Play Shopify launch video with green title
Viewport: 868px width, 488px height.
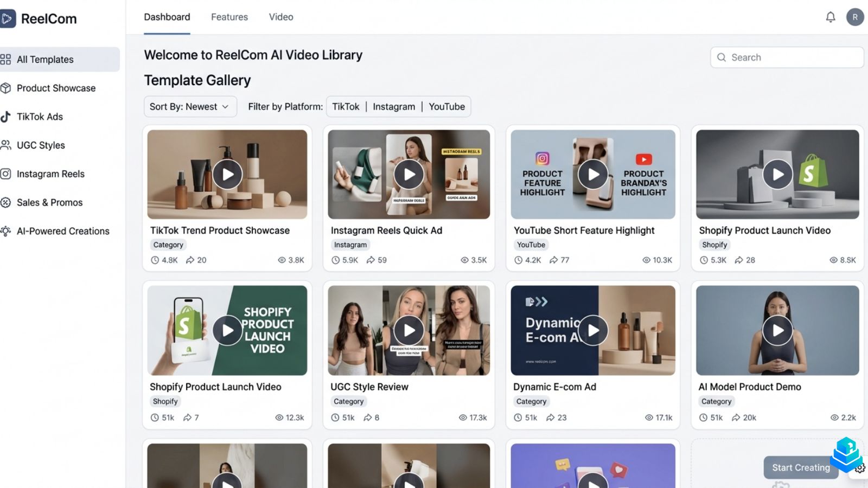pos(227,330)
